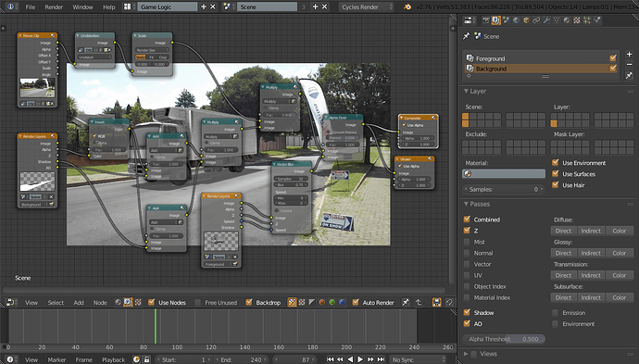Open properties editor type selector
The height and width of the screenshot is (364, 639).
(x=470, y=20)
